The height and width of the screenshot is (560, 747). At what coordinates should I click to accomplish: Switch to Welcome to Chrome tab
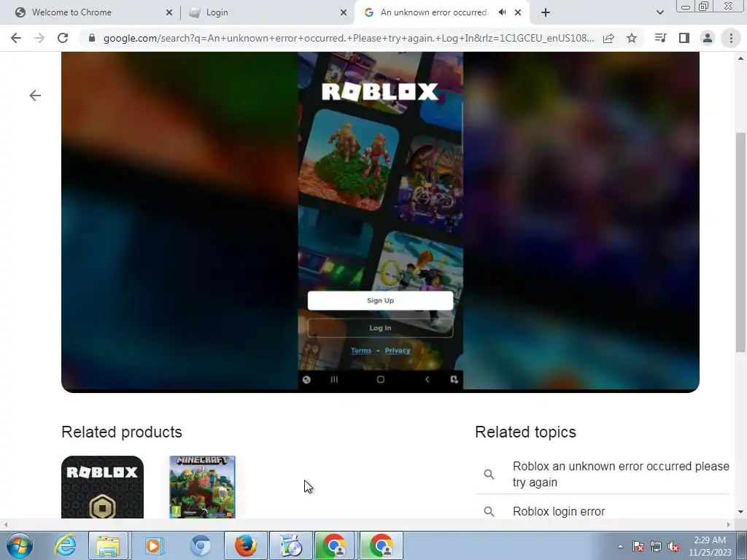[71, 12]
